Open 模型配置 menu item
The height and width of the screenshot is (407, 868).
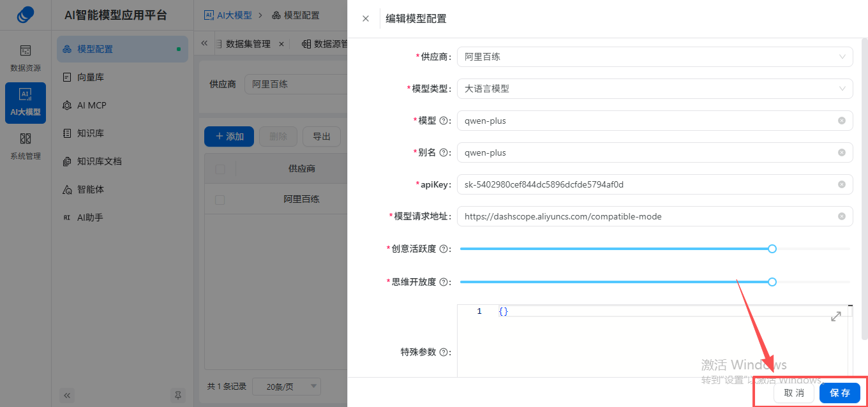(x=123, y=49)
